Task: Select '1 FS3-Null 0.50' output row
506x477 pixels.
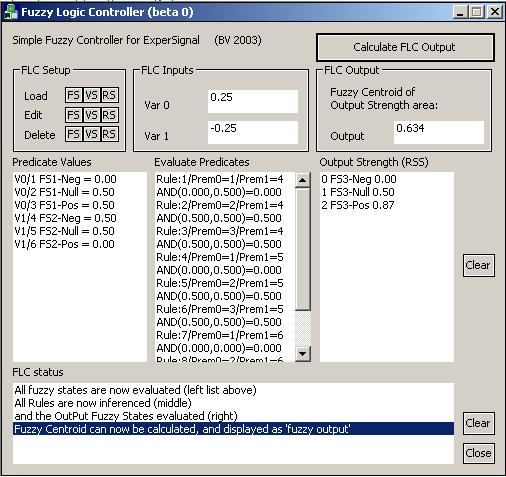Action: [387, 192]
